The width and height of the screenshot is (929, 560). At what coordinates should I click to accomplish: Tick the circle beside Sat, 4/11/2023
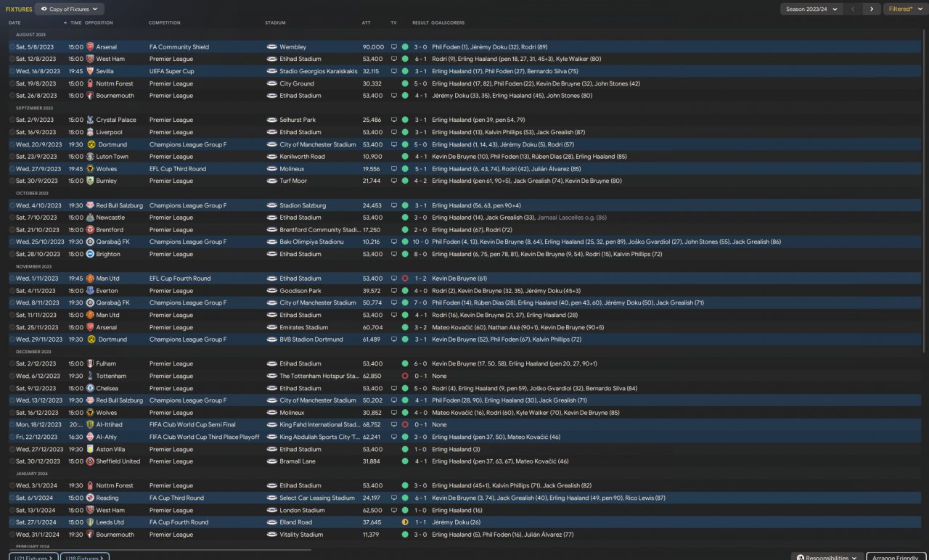(x=12, y=291)
